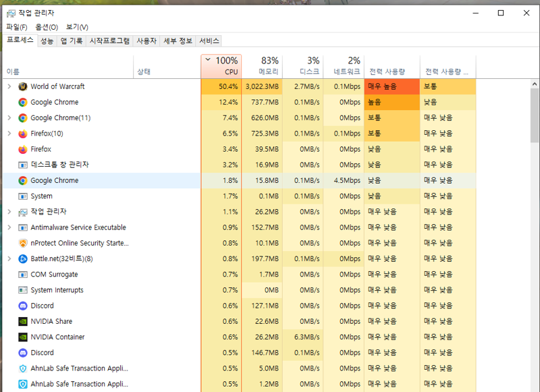This screenshot has width=540, height=392.
Task: Click the 매우 높음 power usage cell
Action: pos(392,86)
